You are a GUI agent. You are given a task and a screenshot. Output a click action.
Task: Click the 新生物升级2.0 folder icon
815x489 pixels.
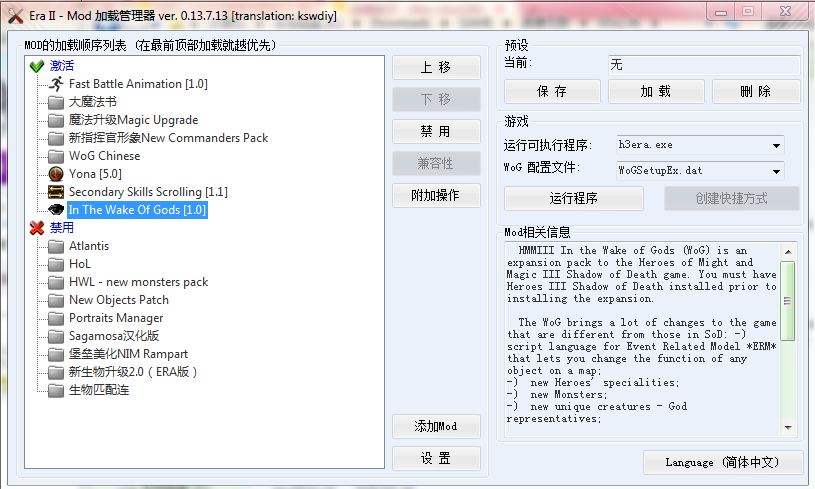(x=56, y=372)
